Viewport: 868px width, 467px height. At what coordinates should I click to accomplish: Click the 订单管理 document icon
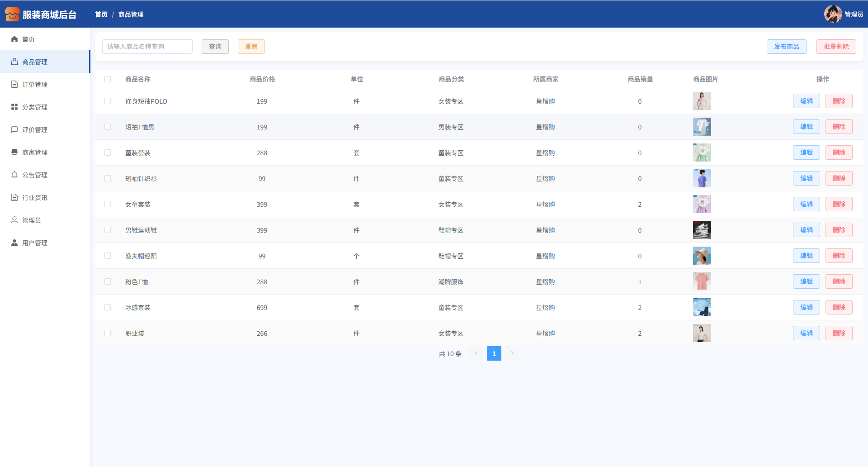coord(14,85)
